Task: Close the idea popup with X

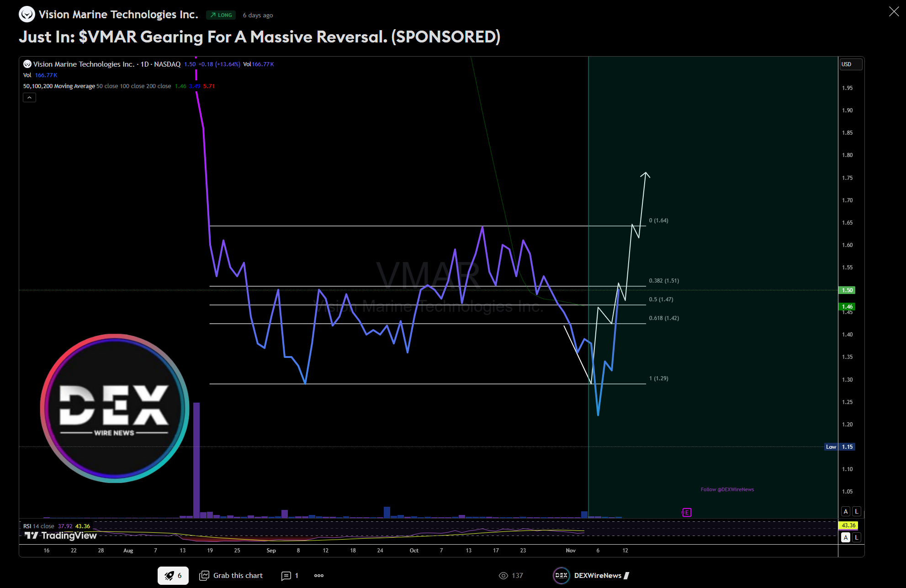Action: (x=894, y=12)
